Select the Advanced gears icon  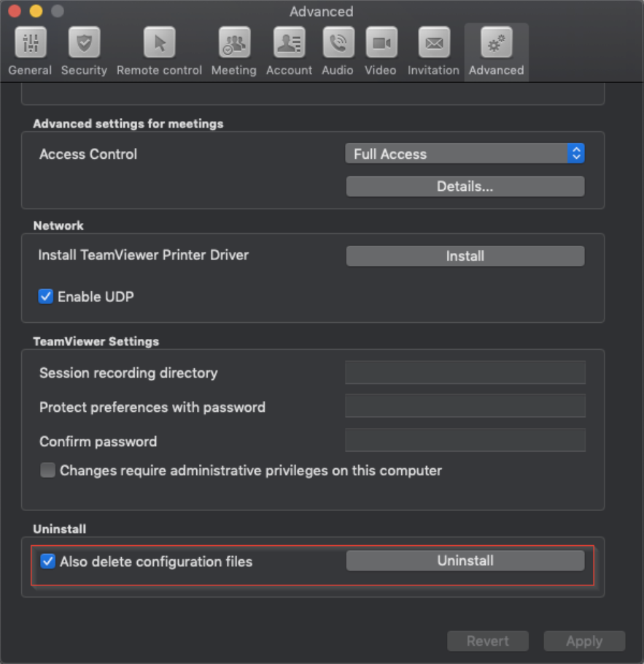(x=496, y=43)
